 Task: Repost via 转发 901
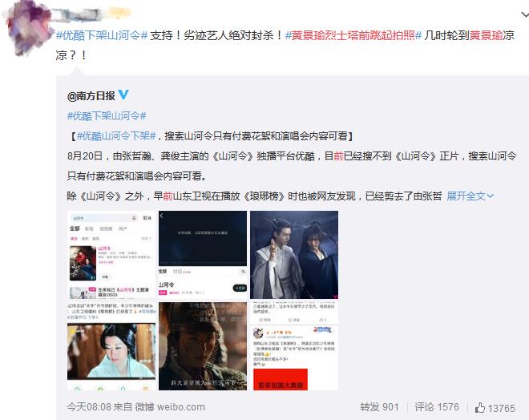tap(379, 407)
